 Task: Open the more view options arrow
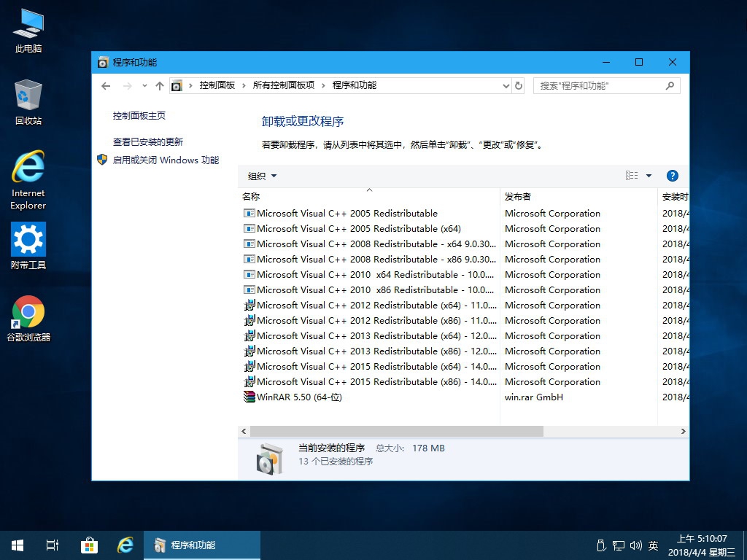click(x=649, y=176)
